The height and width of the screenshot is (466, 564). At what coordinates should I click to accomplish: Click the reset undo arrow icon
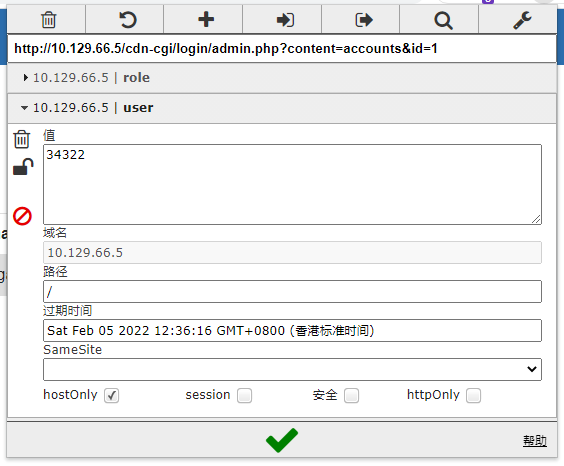(127, 20)
